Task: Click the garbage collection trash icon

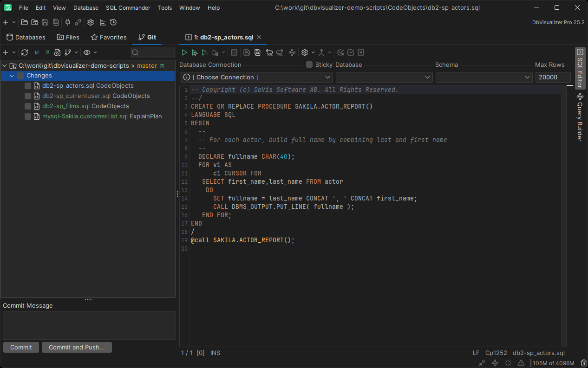Action: [x=583, y=363]
